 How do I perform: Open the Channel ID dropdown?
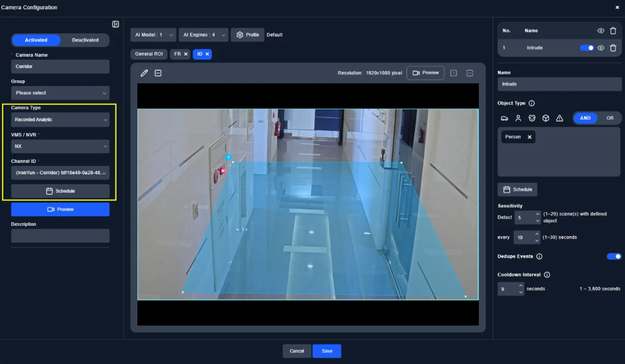60,173
